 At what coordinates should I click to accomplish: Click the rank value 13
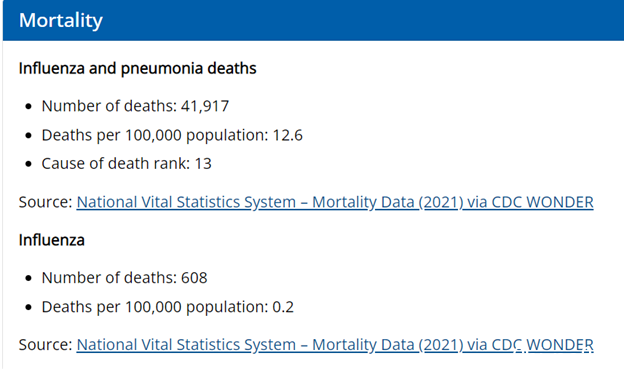click(203, 164)
